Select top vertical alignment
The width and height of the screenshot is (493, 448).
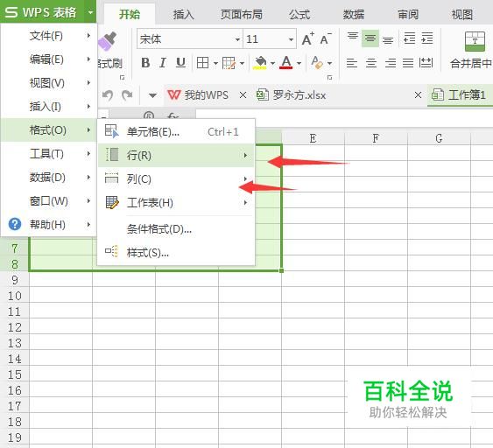pos(353,36)
